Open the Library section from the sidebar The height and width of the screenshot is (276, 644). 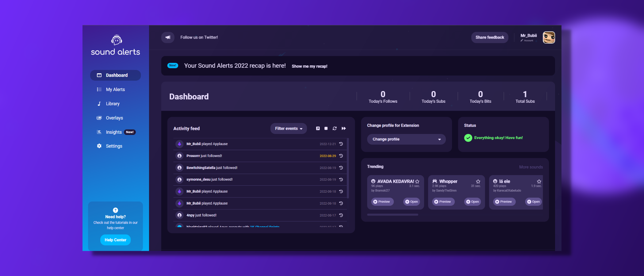tap(113, 104)
